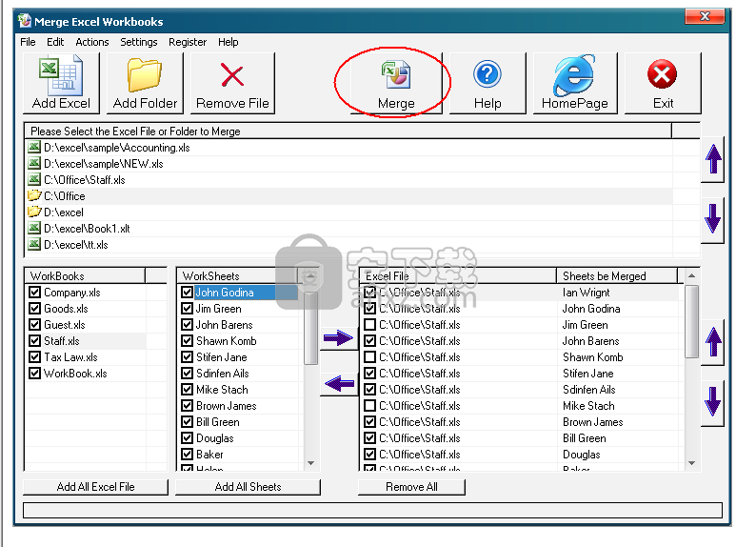The width and height of the screenshot is (756, 547).
Task: Move merged sheet down with arrow
Action: 712,401
